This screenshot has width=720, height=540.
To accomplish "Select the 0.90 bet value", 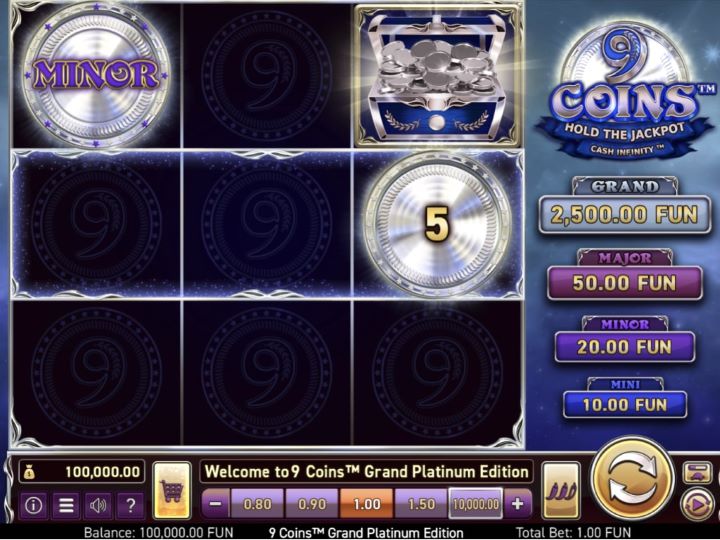I will coord(312,504).
